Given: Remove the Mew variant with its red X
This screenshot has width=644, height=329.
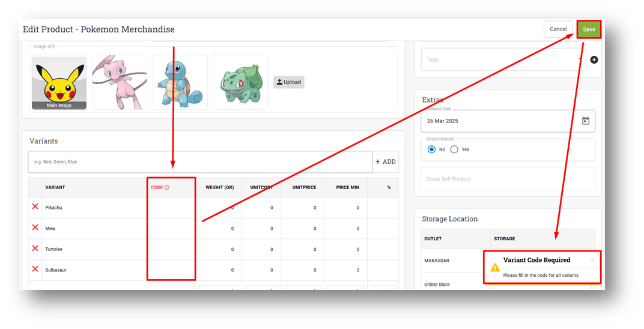Looking at the screenshot, I should (35, 228).
